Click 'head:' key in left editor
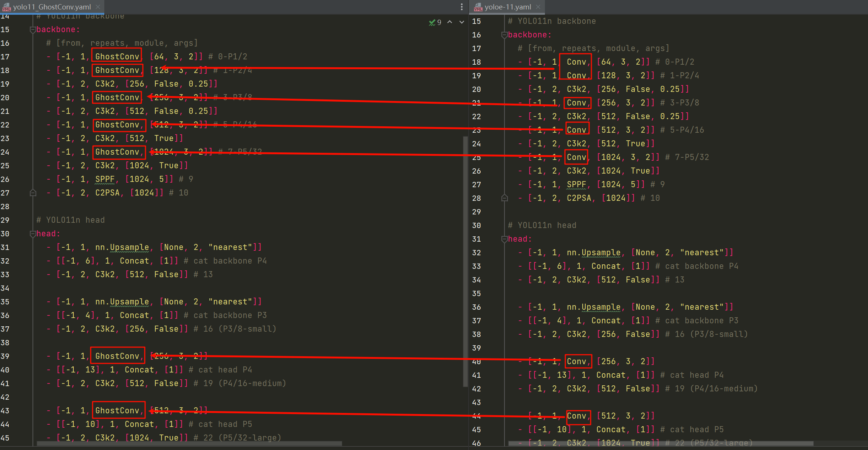 point(48,234)
